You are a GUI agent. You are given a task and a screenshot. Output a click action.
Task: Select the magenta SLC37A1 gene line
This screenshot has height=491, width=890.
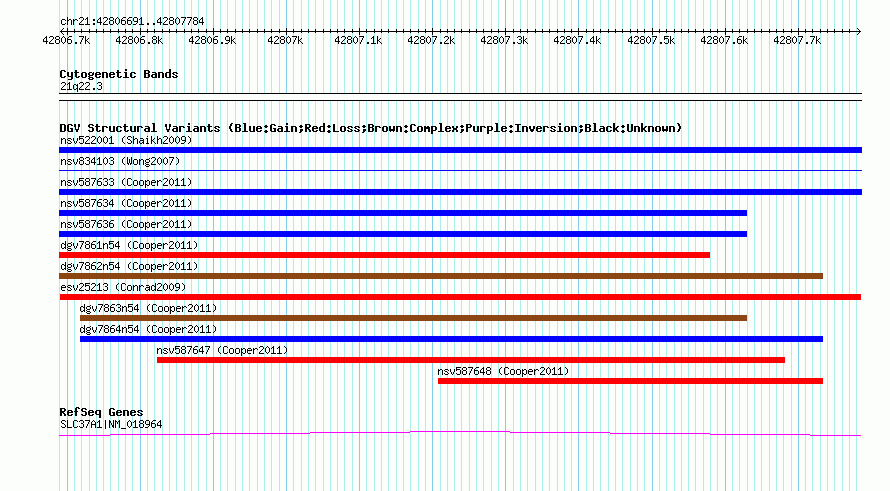pos(460,434)
